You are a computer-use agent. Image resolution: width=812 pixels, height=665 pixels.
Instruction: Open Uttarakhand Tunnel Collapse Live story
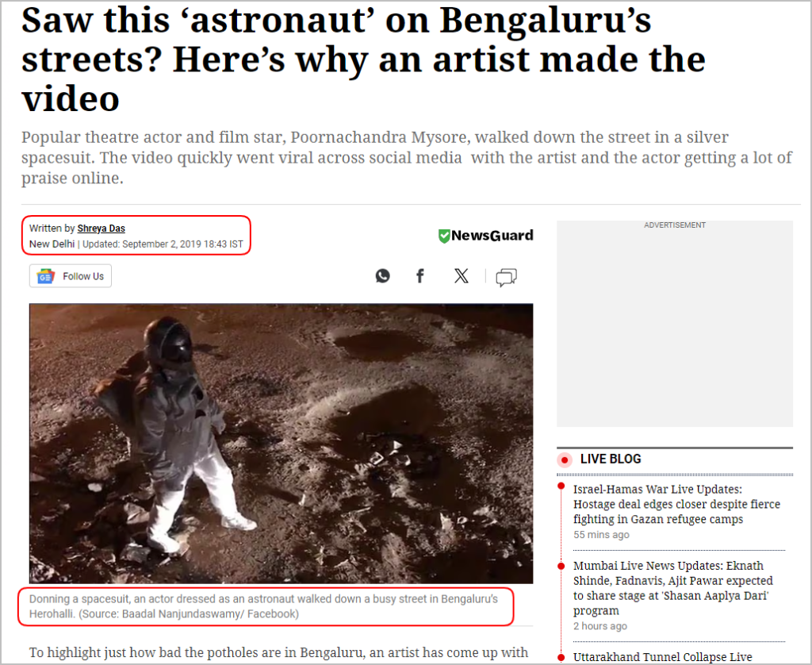(662, 657)
